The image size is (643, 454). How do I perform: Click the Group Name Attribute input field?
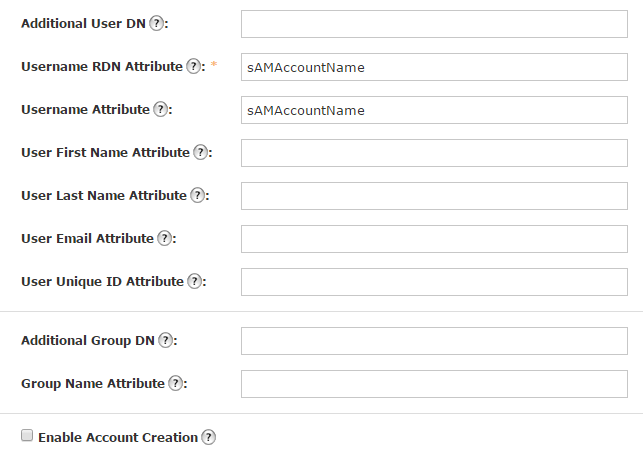[x=434, y=384]
